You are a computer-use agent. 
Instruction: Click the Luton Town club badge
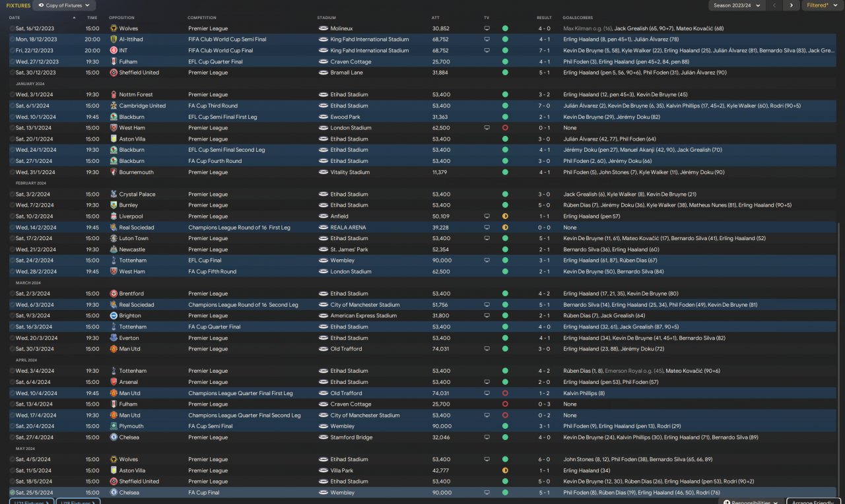pos(114,239)
